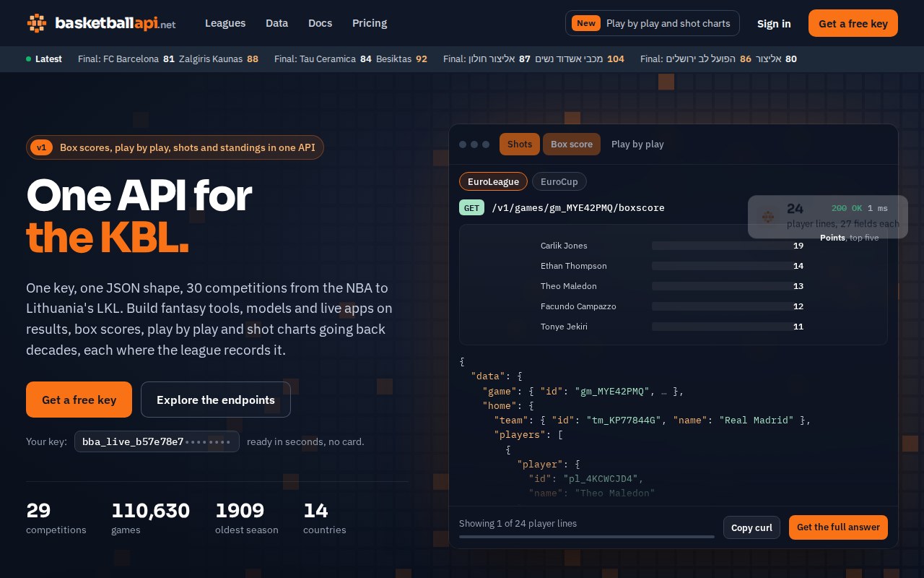Click the Tau Ceramica vs Besiktas final score
The height and width of the screenshot is (578, 924).
click(x=351, y=59)
